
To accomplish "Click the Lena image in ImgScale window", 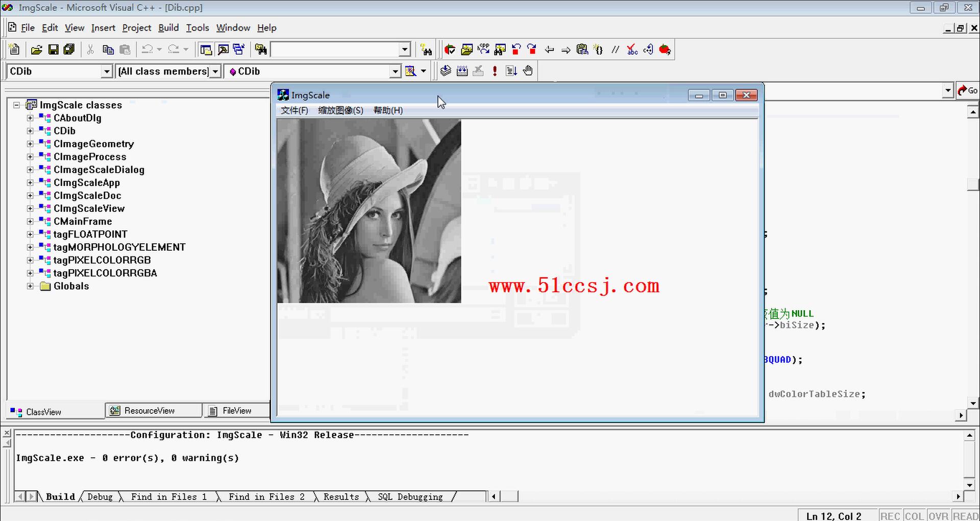I will [369, 211].
